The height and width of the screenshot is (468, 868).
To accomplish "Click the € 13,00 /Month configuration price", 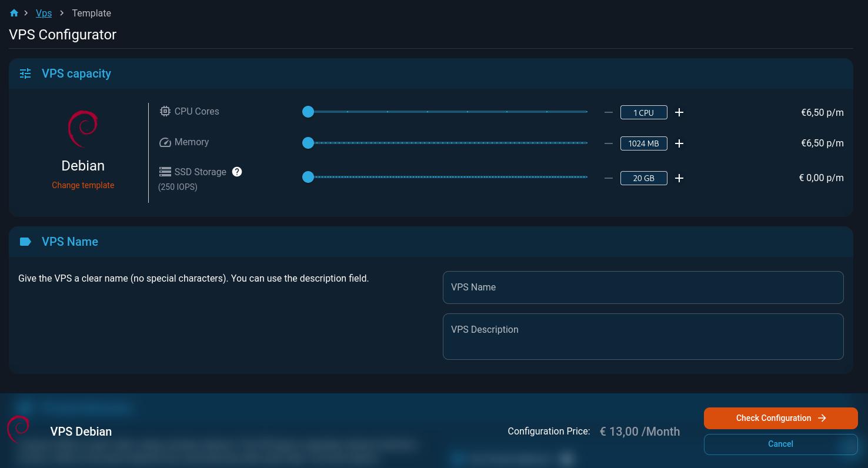I will click(640, 432).
